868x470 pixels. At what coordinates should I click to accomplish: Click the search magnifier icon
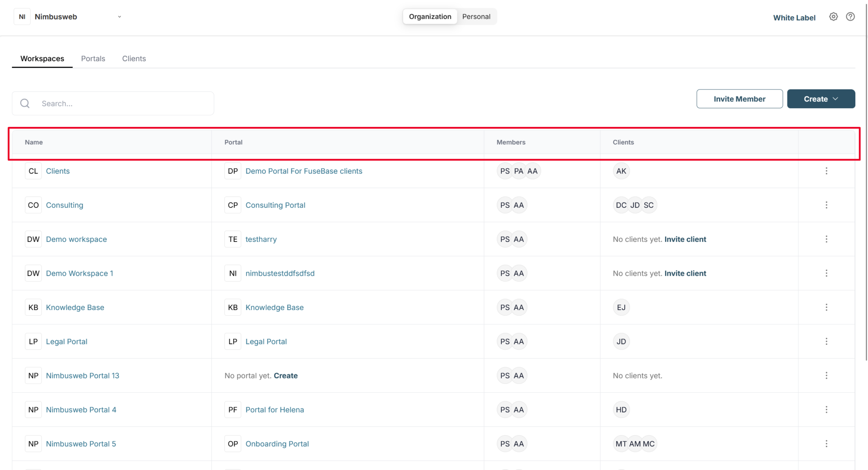(x=25, y=103)
